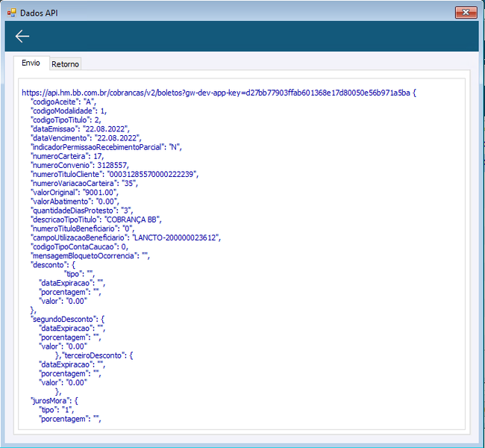Click the "codigoAceite": "A" line
The image size is (485, 448).
[x=63, y=102]
